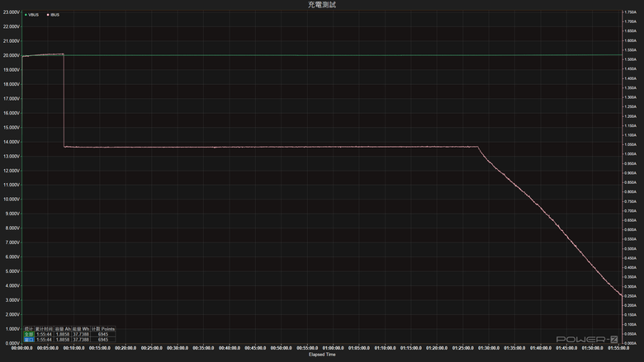Click the 1.8858 capacity in 窗口 row
Screen dimensions: 644x362
63,340
